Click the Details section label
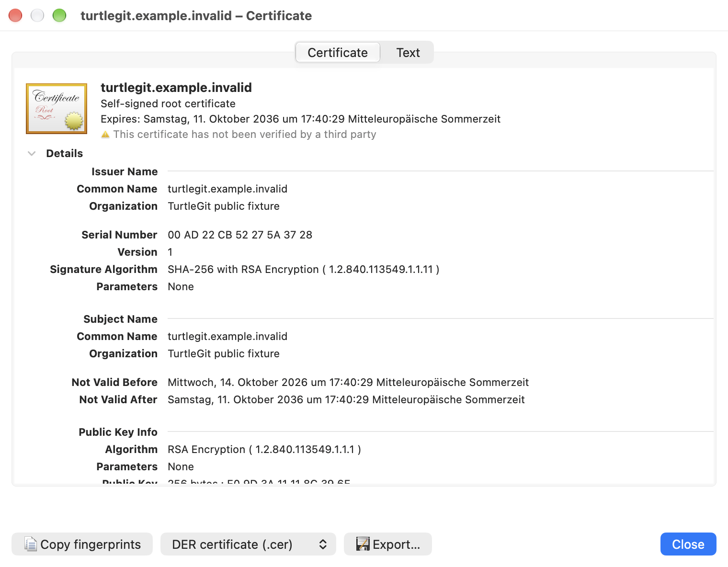This screenshot has width=728, height=567. pyautogui.click(x=65, y=153)
